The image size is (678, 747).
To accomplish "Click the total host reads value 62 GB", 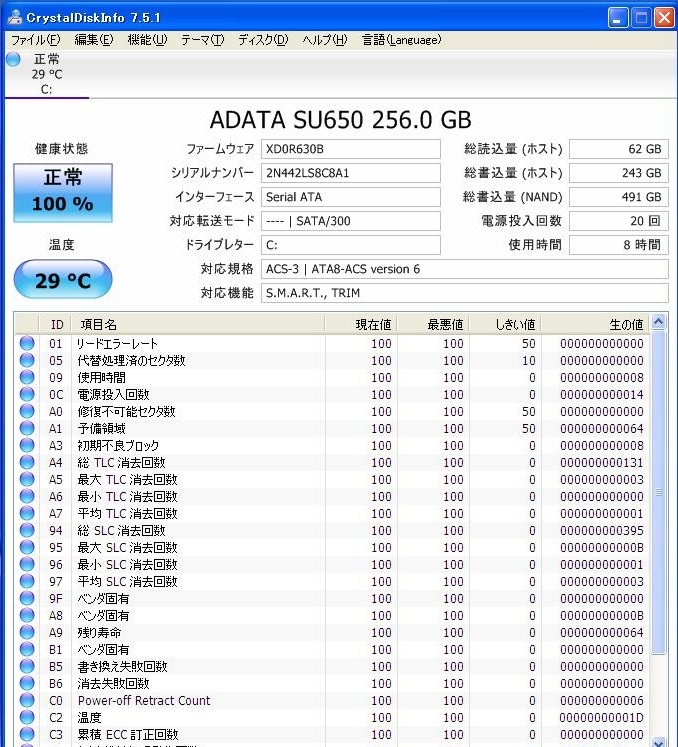I will pyautogui.click(x=619, y=149).
